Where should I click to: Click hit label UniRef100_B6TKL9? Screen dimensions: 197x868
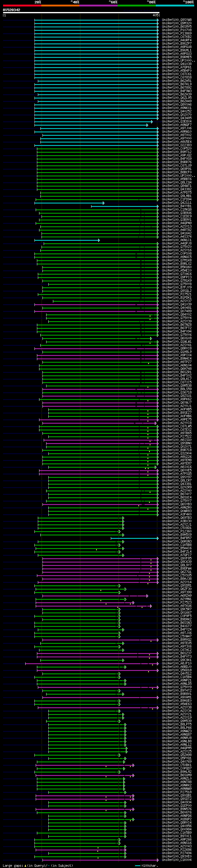coord(177,84)
